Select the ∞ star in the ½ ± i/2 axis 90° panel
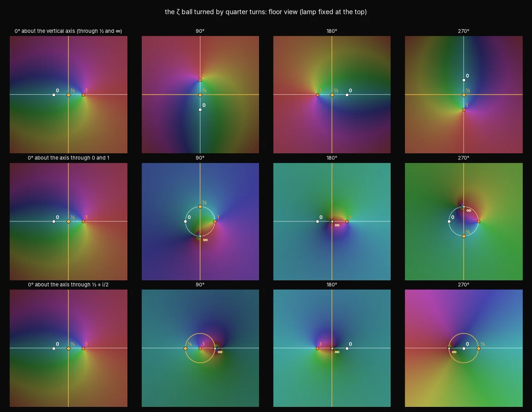Viewport: 532px width, 412px height. [x=215, y=348]
